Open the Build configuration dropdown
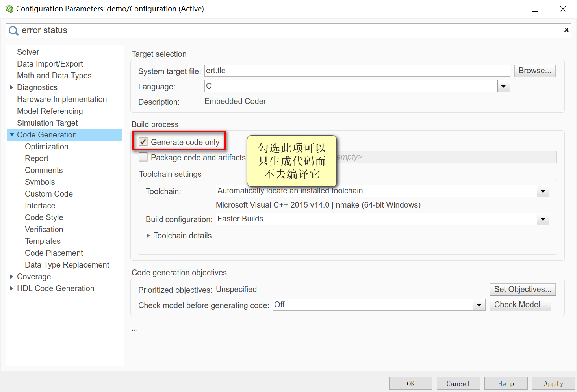 543,219
